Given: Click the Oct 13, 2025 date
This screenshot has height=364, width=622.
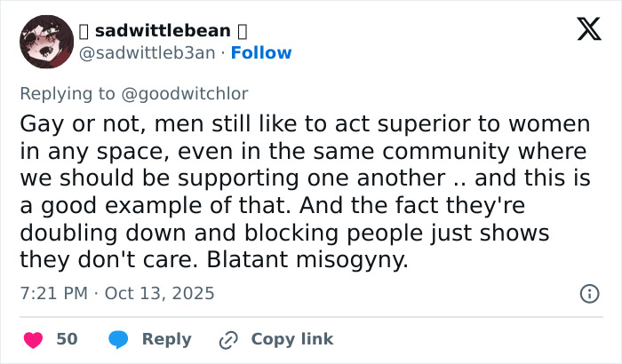Looking at the screenshot, I should 160,292.
